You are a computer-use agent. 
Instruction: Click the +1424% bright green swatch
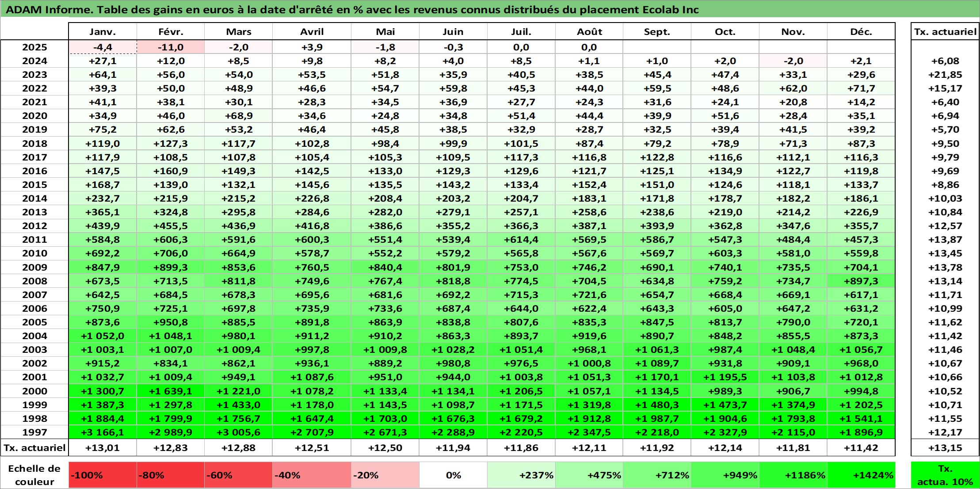861,475
